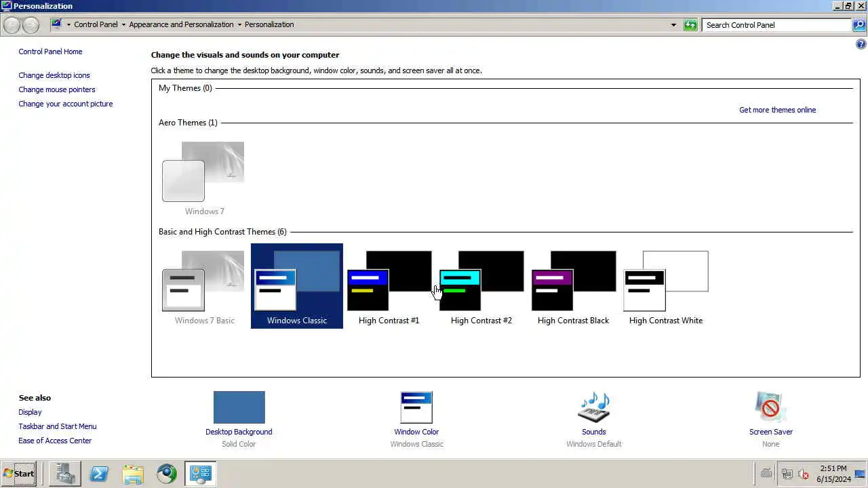The height and width of the screenshot is (488, 868).
Task: Open the Screen Saver icon
Action: 770,407
